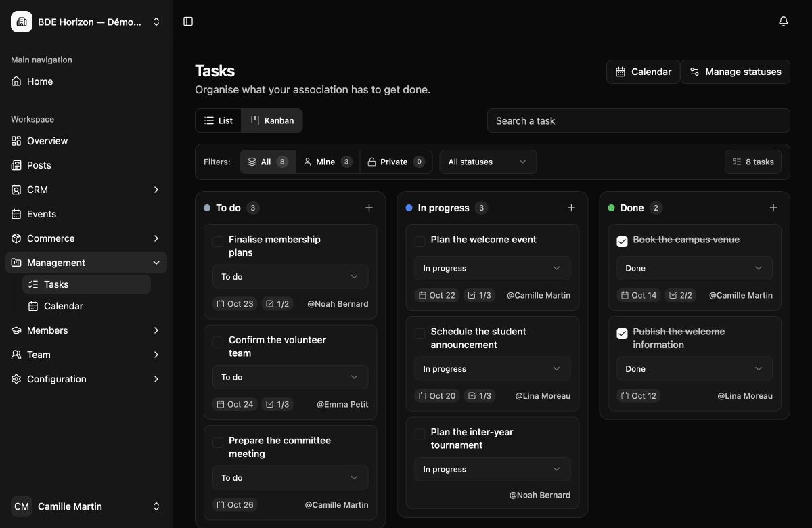Expand the Members sidebar section
This screenshot has width=812, height=528.
[86, 330]
